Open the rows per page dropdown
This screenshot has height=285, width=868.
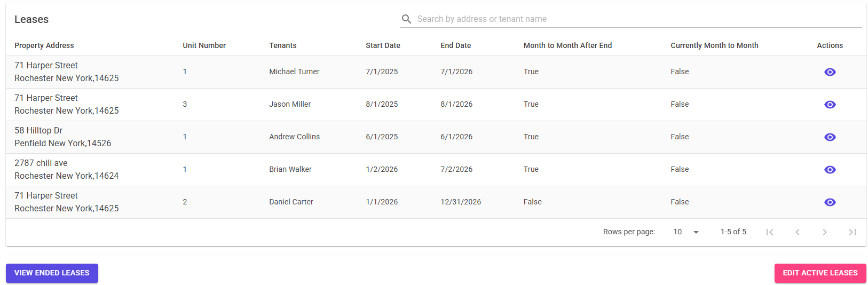click(686, 232)
